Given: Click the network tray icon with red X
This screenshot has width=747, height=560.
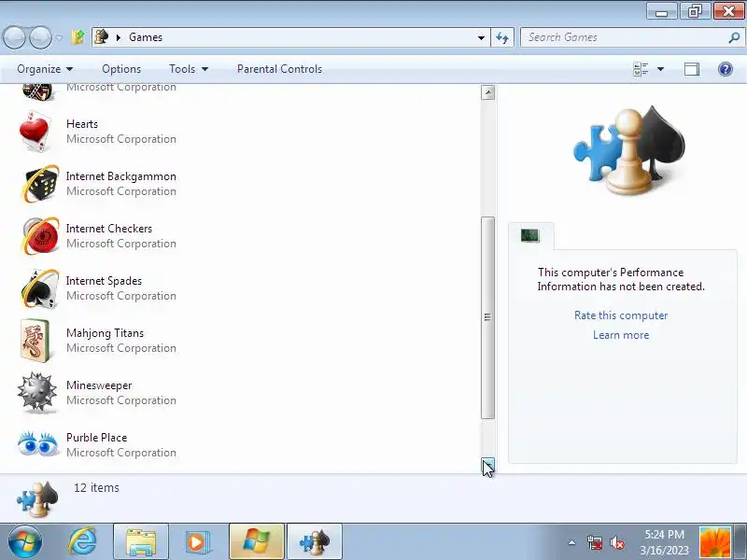Looking at the screenshot, I should tap(594, 542).
